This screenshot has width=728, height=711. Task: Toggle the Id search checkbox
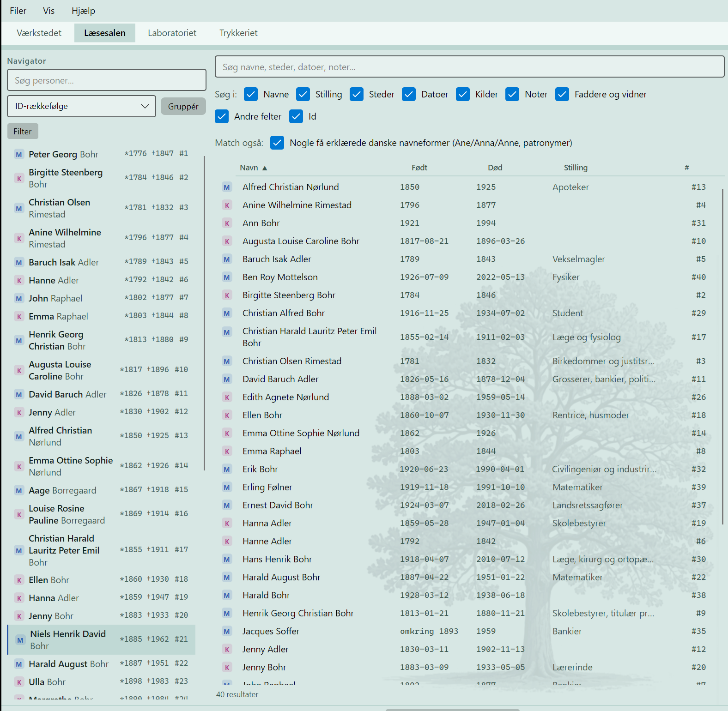[x=296, y=116]
